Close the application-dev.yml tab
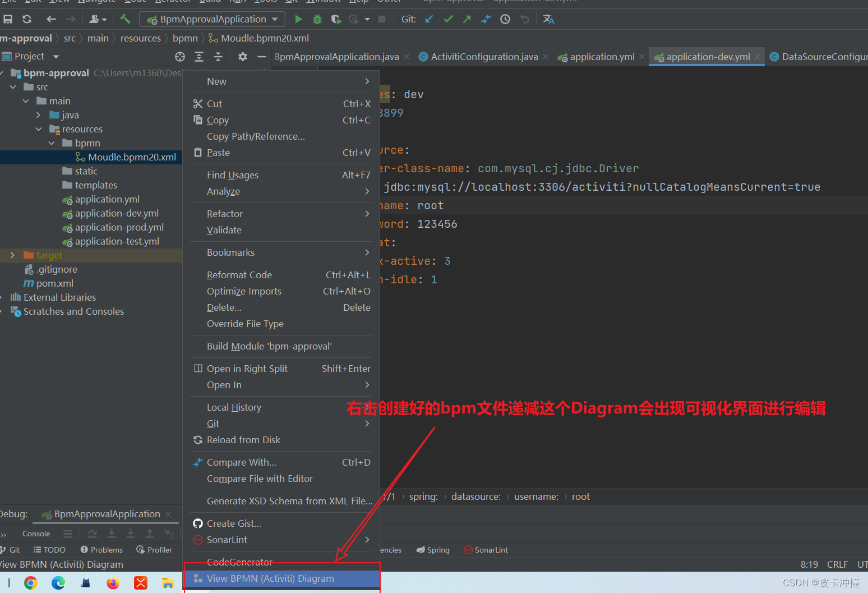 coord(758,57)
